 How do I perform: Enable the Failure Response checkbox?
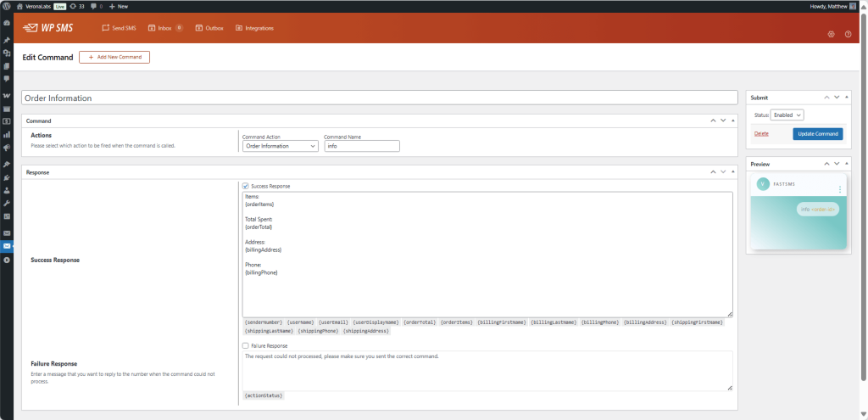[x=246, y=346]
